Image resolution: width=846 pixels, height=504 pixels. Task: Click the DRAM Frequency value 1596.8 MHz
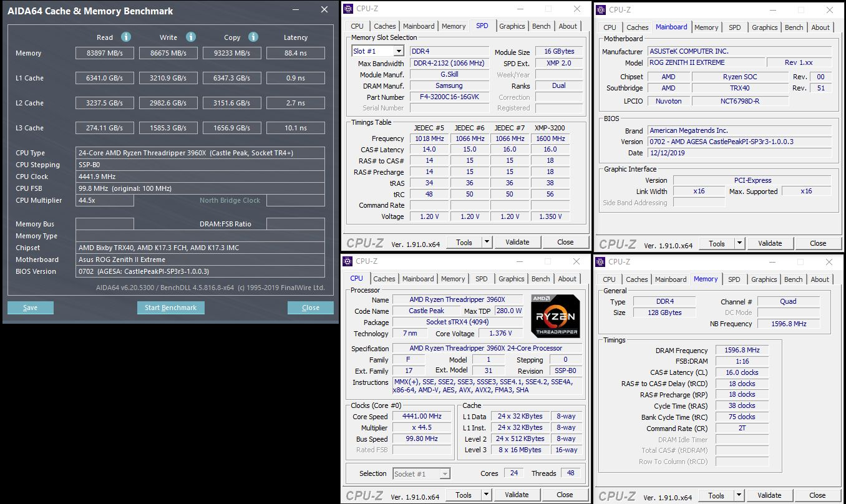pyautogui.click(x=742, y=351)
